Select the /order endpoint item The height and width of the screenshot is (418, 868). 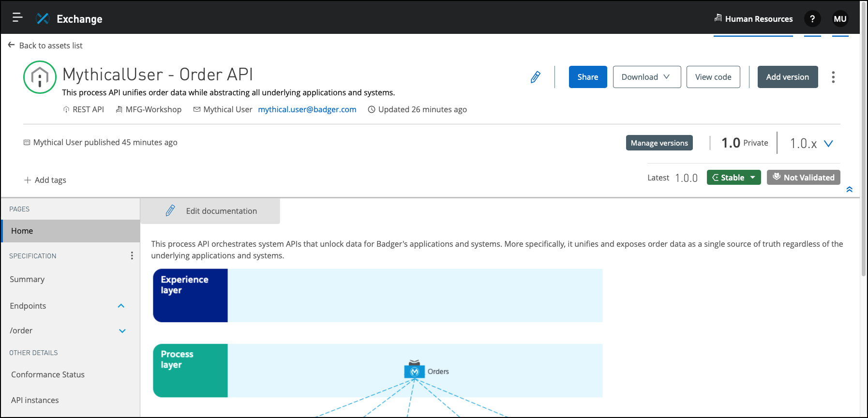pyautogui.click(x=21, y=330)
